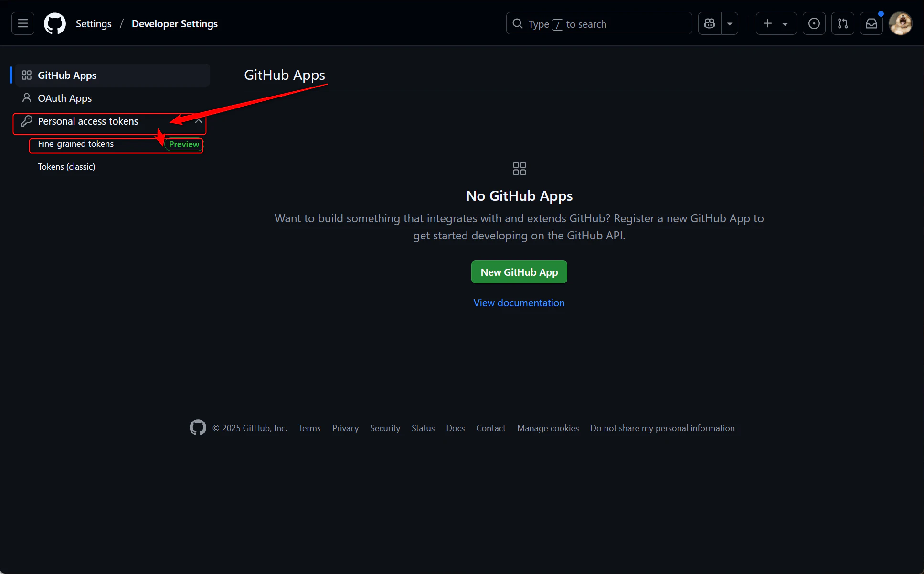Click Manage cookies in footer
Image resolution: width=924 pixels, height=574 pixels.
(x=548, y=428)
